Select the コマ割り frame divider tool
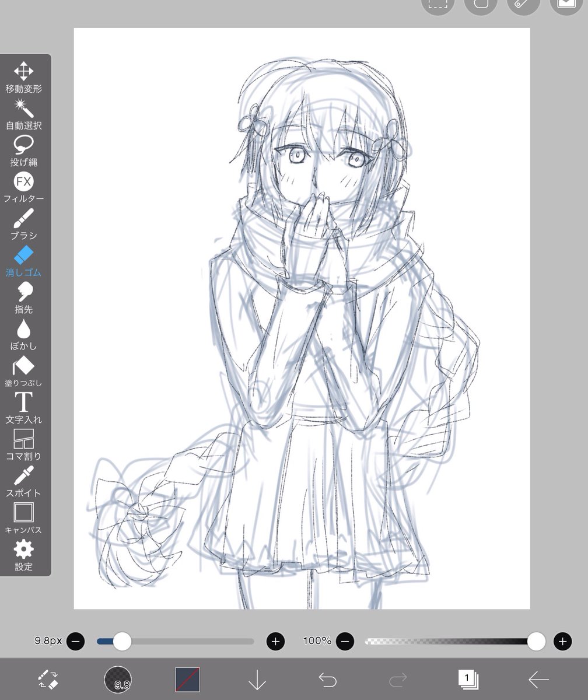Screen dimensions: 588x700 (24, 444)
